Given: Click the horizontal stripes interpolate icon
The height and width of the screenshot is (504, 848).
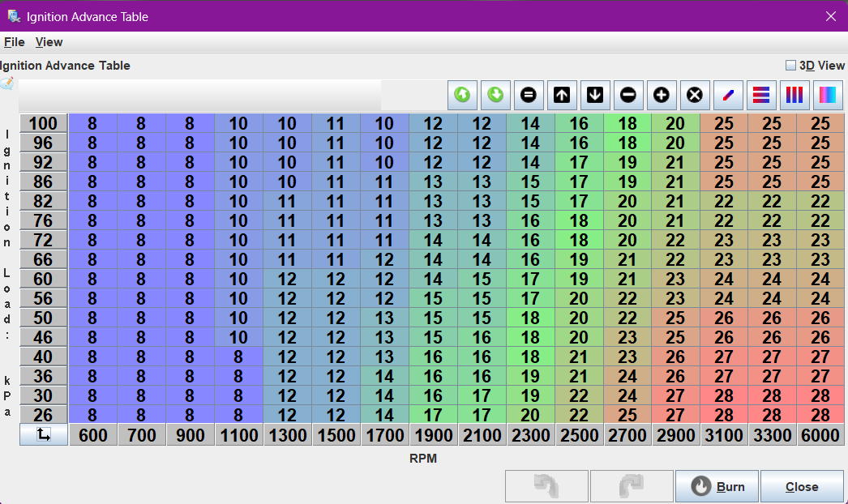Looking at the screenshot, I should pos(761,95).
